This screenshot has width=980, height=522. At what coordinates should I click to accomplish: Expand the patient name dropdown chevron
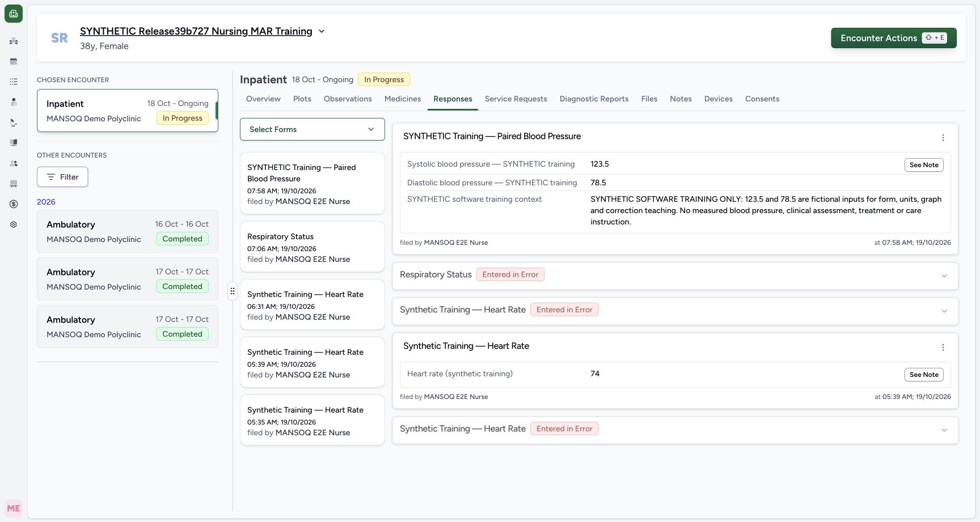pyautogui.click(x=322, y=31)
